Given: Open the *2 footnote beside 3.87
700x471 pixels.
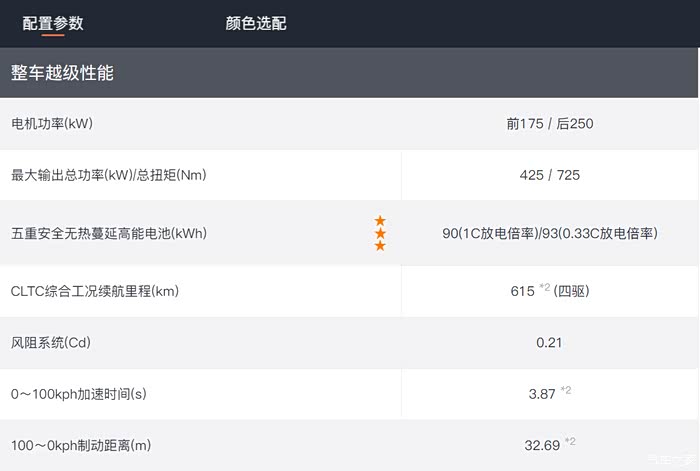Looking at the screenshot, I should pyautogui.click(x=566, y=391).
